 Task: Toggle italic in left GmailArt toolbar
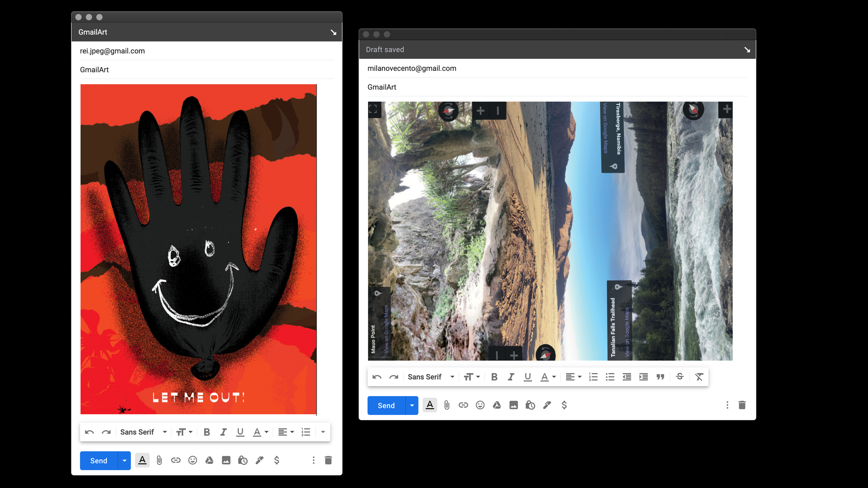[223, 432]
